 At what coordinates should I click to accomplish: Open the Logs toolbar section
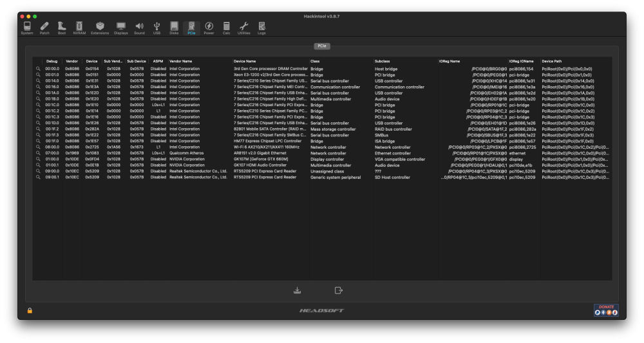261,28
